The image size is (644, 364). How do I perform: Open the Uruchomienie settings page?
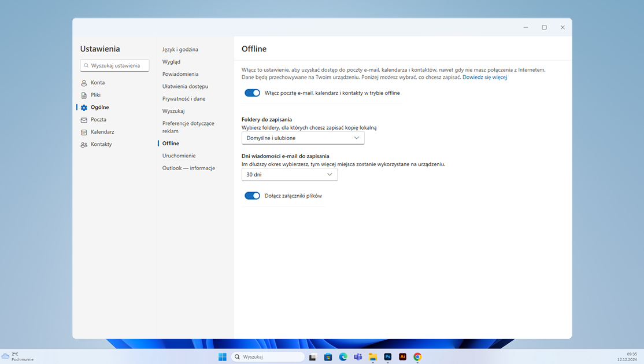pos(179,156)
